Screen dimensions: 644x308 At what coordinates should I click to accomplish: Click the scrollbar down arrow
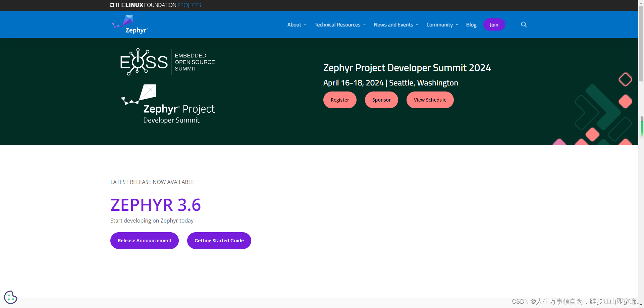(x=641, y=305)
